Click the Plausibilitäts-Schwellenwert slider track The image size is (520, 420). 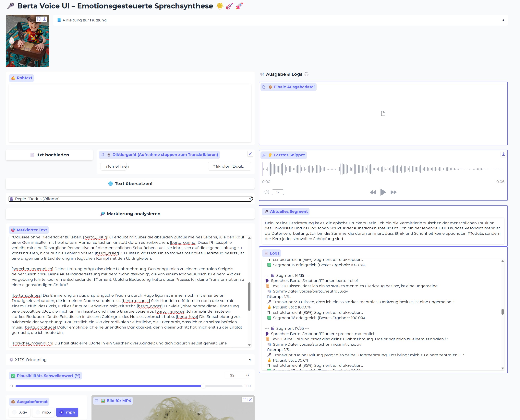129,386
